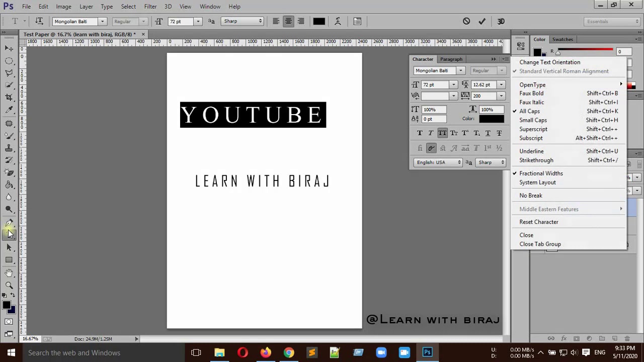Viewport: 644px width, 362px height.
Task: Click the black text Color swatch in Character panel
Action: 491,119
